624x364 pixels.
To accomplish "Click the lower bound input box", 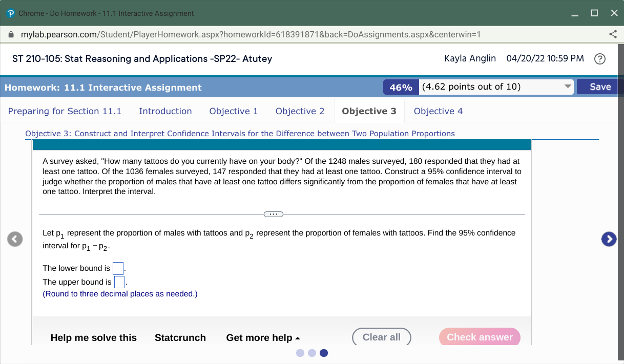I will (118, 268).
